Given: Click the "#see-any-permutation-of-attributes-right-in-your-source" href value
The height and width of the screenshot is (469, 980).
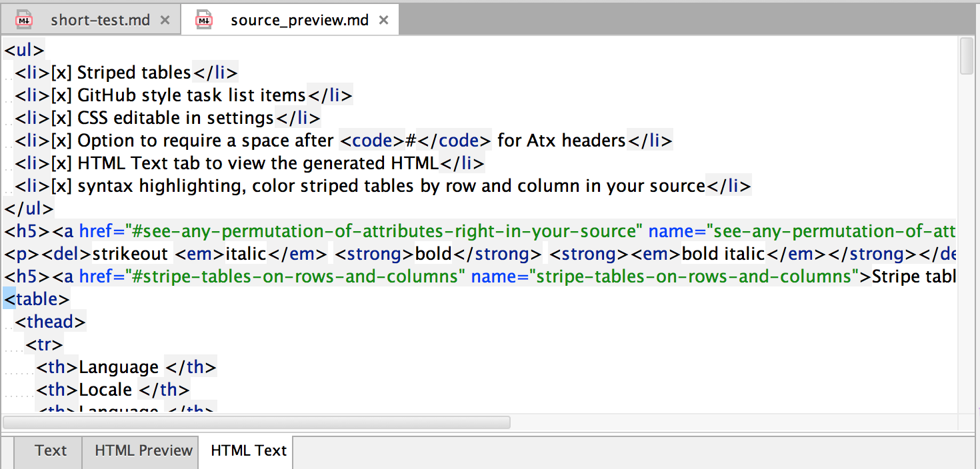Looking at the screenshot, I should point(383,231).
